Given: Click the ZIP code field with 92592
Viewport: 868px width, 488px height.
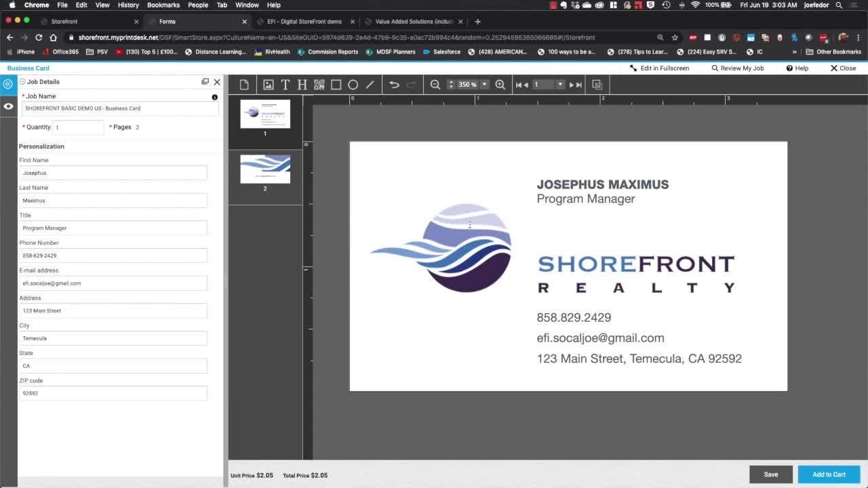Looking at the screenshot, I should point(113,394).
